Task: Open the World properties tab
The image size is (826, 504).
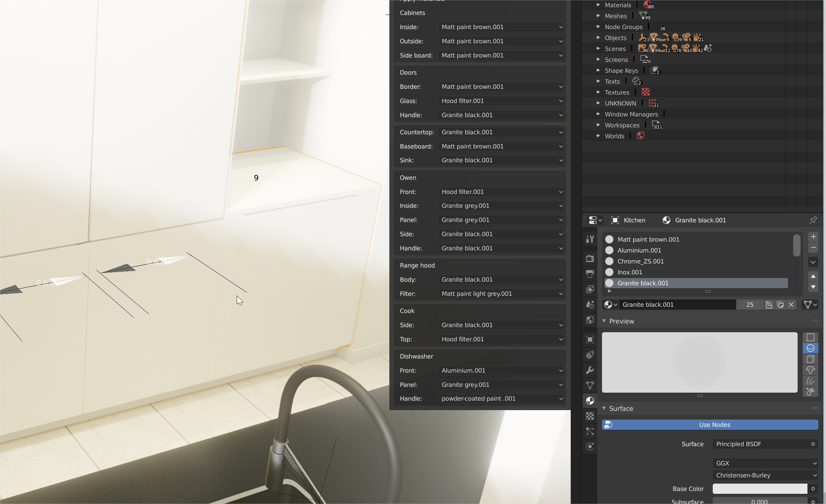Action: tap(590, 320)
